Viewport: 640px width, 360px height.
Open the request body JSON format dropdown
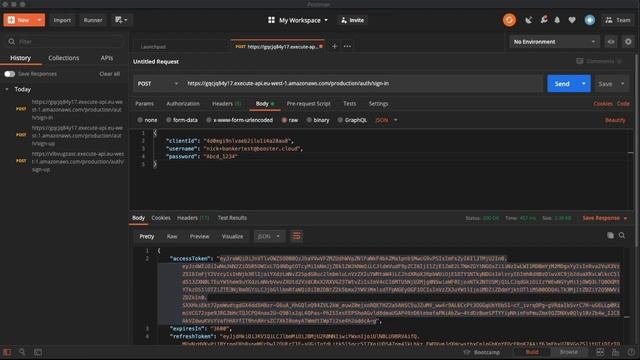(386, 120)
